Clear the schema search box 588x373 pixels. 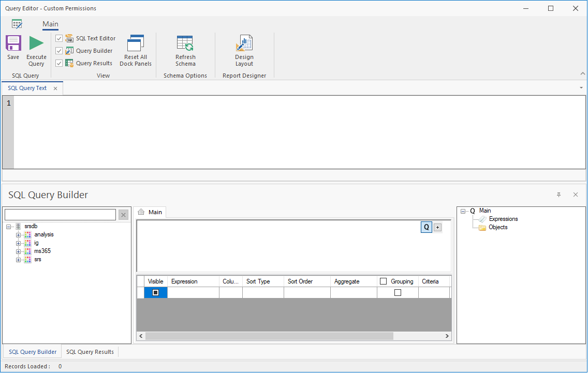coord(123,215)
